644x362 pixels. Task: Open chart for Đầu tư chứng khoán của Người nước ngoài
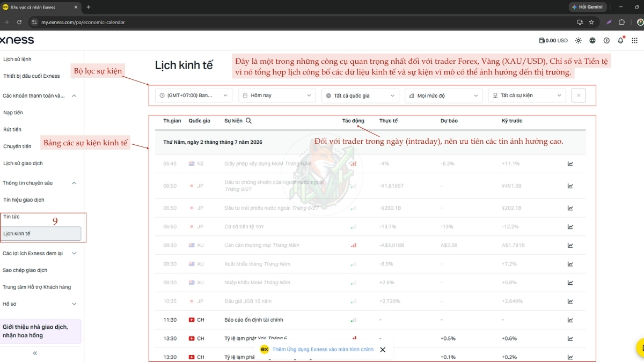570,186
